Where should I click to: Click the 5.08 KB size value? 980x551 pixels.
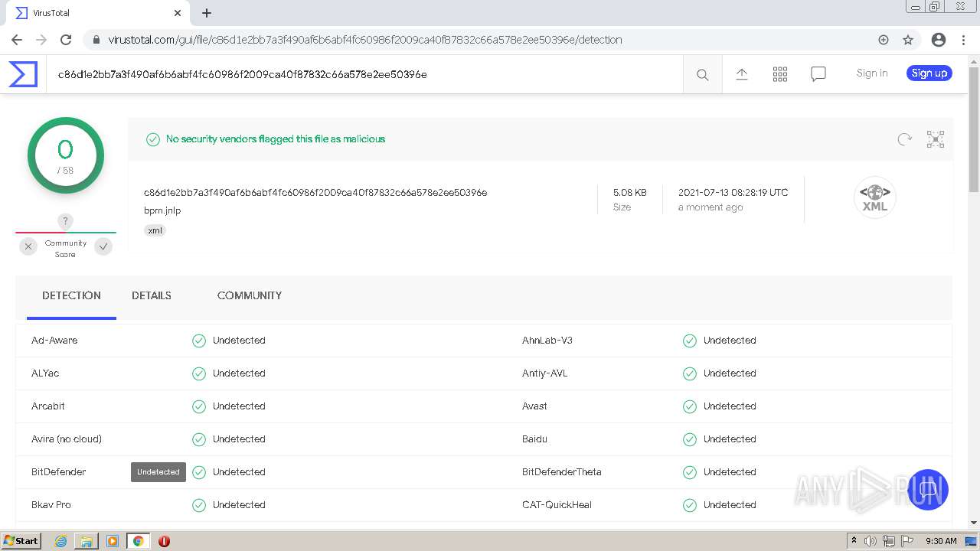630,193
